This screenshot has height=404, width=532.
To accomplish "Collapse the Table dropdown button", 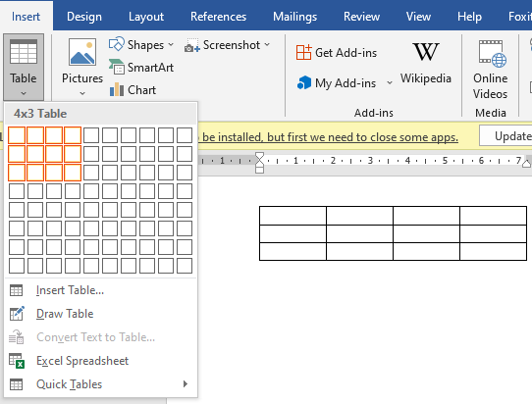I will click(x=24, y=67).
